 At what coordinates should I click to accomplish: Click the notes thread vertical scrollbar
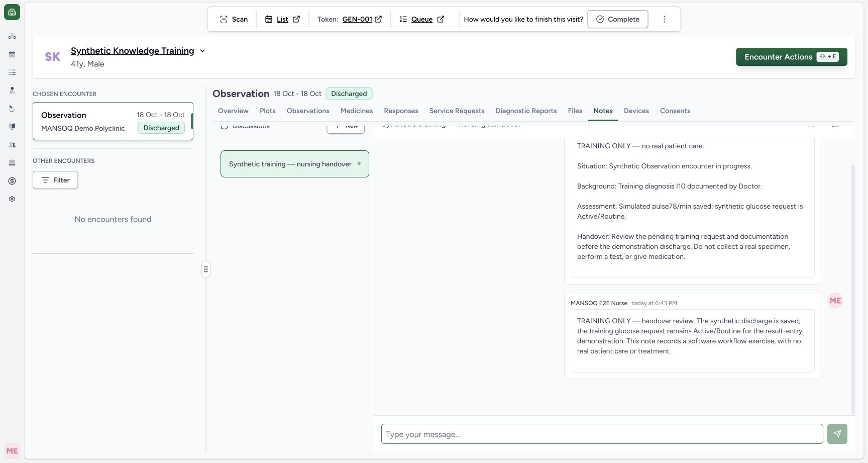pos(852,289)
